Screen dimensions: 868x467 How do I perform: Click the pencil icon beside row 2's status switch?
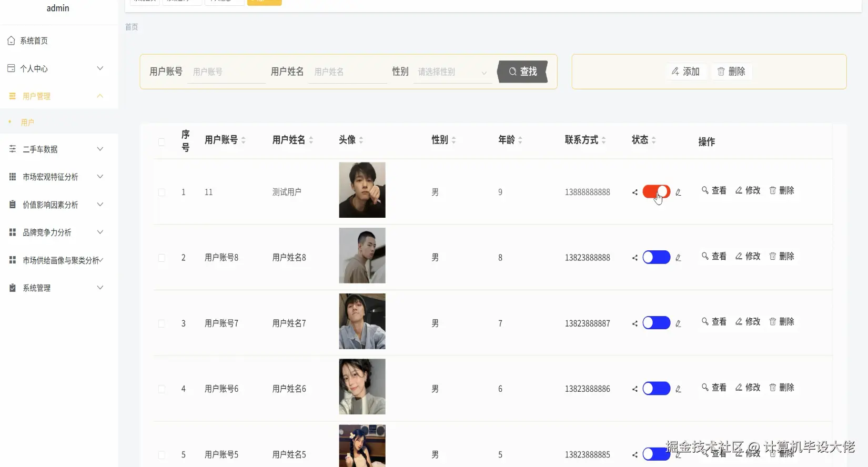pyautogui.click(x=678, y=258)
